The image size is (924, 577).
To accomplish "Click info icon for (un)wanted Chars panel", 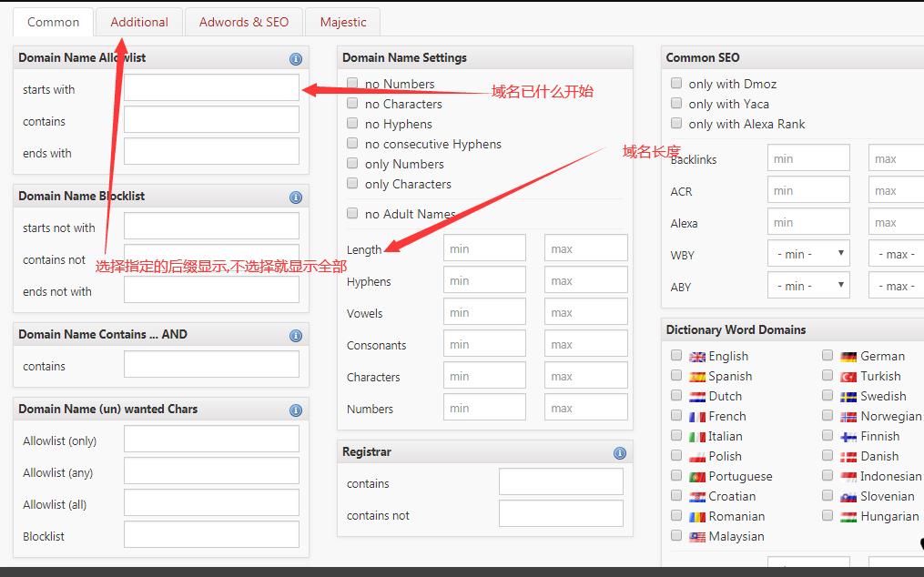I will click(x=295, y=410).
